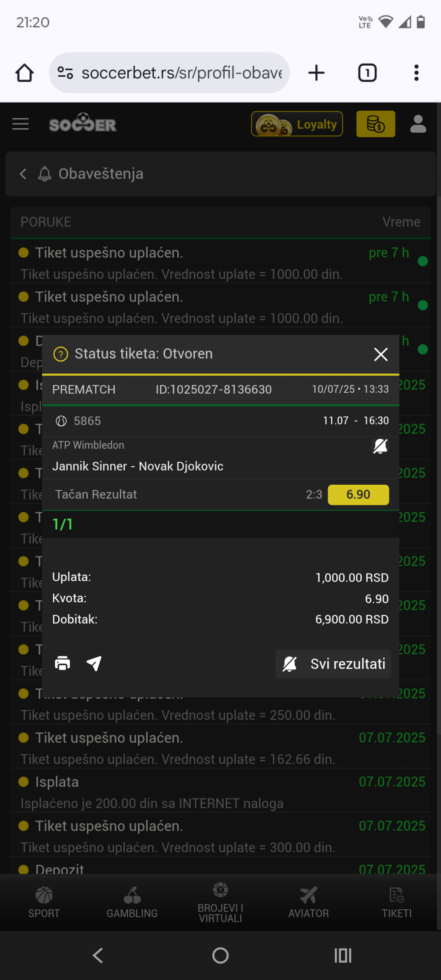Toggle match notification bell for Sinner - Djokovic
The image size is (441, 980).
click(x=380, y=446)
